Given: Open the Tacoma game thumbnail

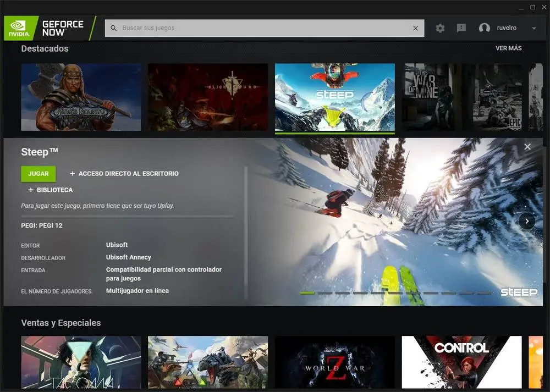Looking at the screenshot, I should click(x=81, y=362).
